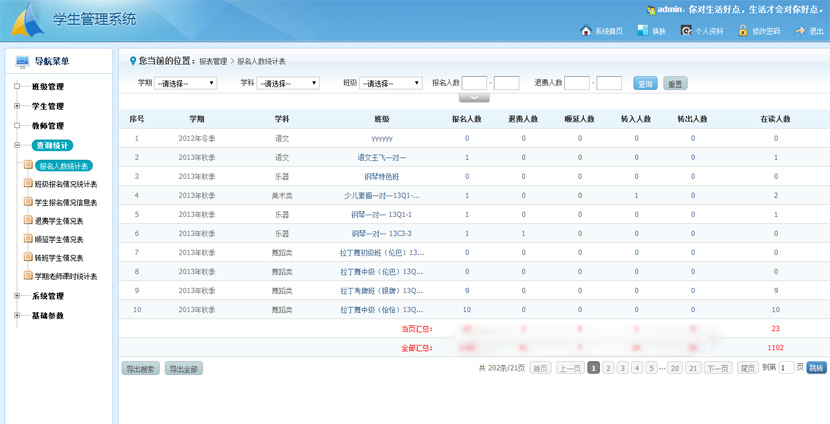The height and width of the screenshot is (424, 830).
Task: Expand the 学生管理 tree node
Action: tap(17, 106)
